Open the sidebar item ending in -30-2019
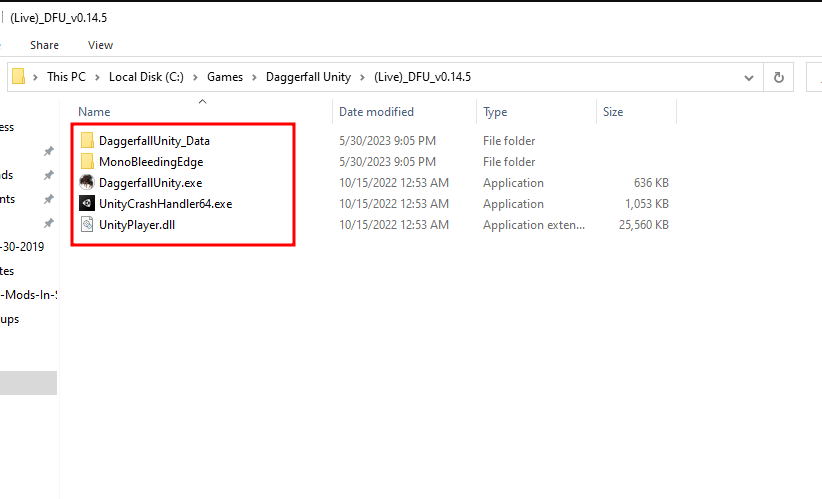Viewport: 822px width, 499px height. 22,246
